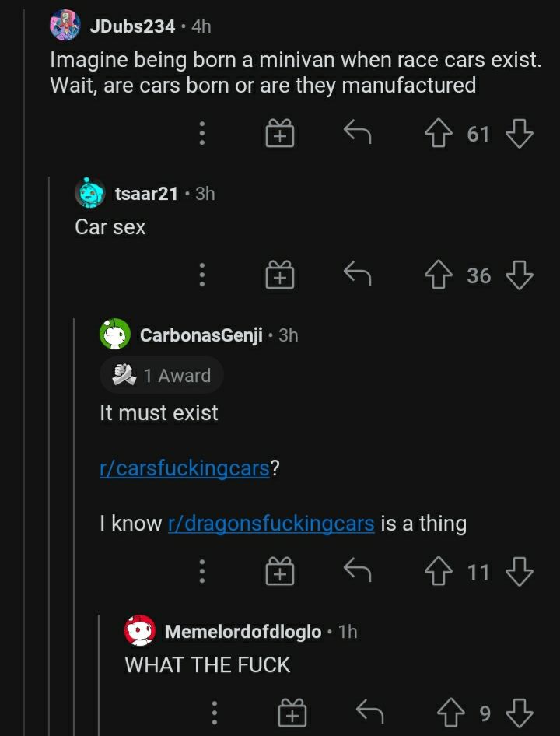
Task: Downvote tsaar21's comment with 36 points
Action: click(x=519, y=275)
